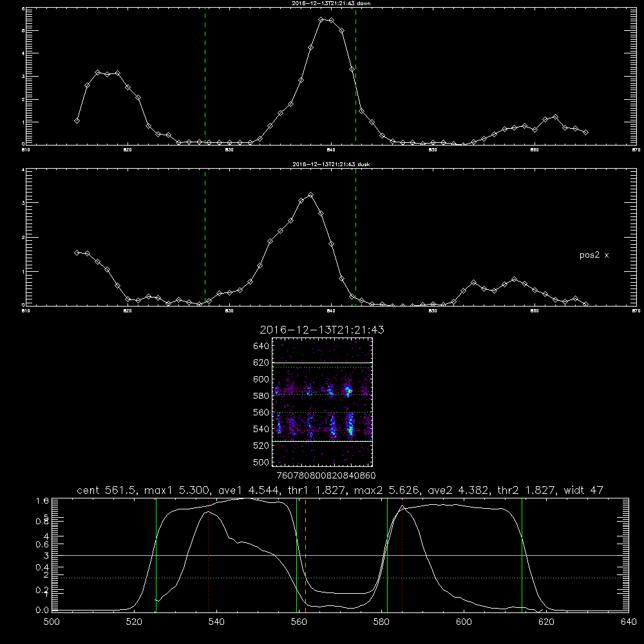This screenshot has width=644, height=644.
Task: Click the right green dashed line in dusk plot
Action: point(355,238)
